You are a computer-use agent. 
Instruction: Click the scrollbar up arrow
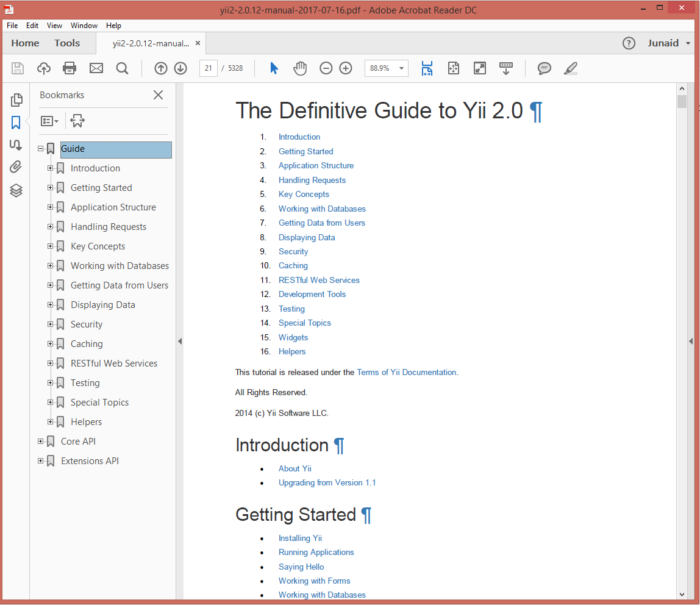(682, 88)
